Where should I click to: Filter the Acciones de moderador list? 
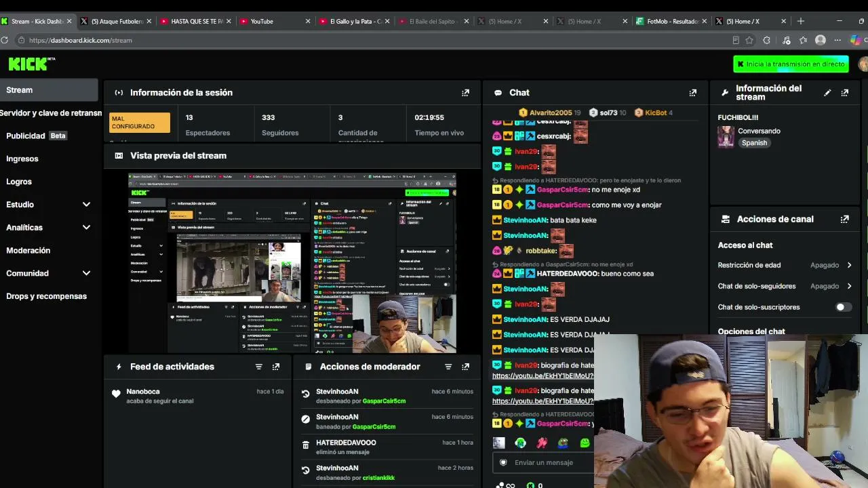click(448, 367)
